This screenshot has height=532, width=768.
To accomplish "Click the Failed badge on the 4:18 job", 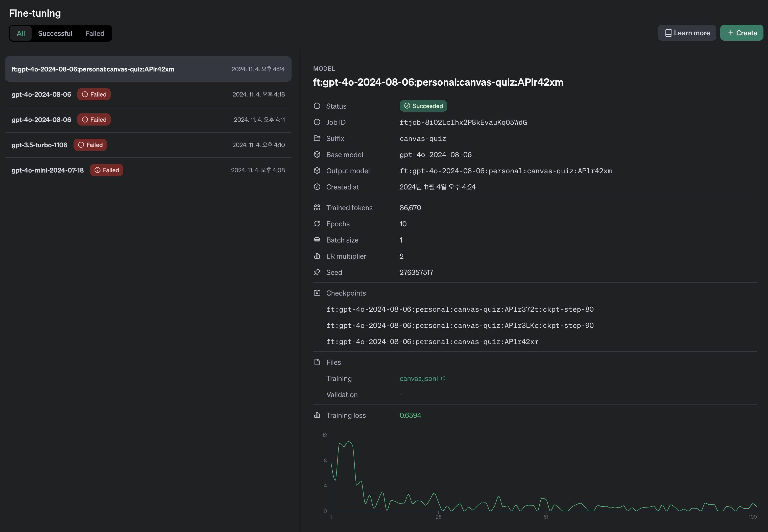I will coord(94,94).
